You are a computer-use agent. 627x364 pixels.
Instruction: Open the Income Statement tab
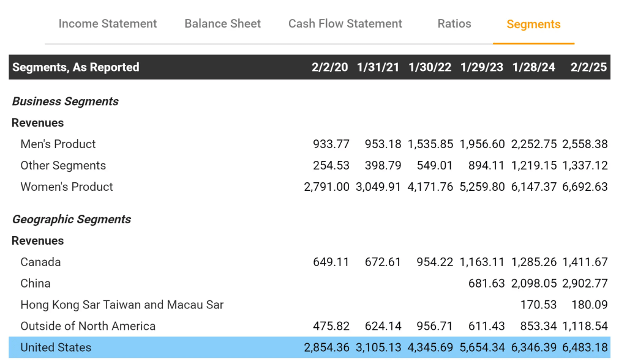click(108, 24)
